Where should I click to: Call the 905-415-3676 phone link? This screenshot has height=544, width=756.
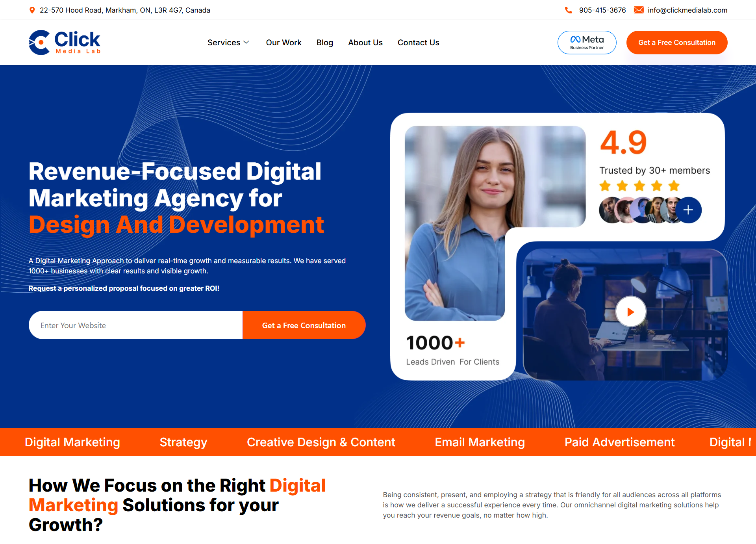[x=602, y=10]
